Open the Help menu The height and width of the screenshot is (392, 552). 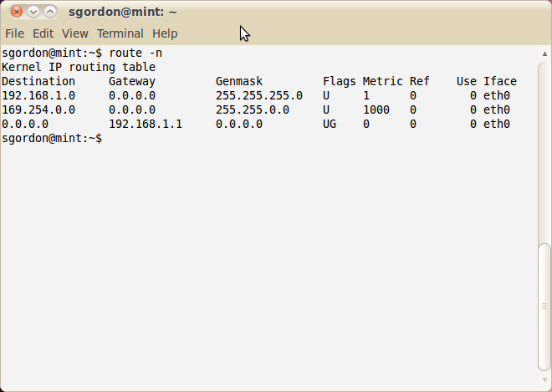tap(165, 33)
